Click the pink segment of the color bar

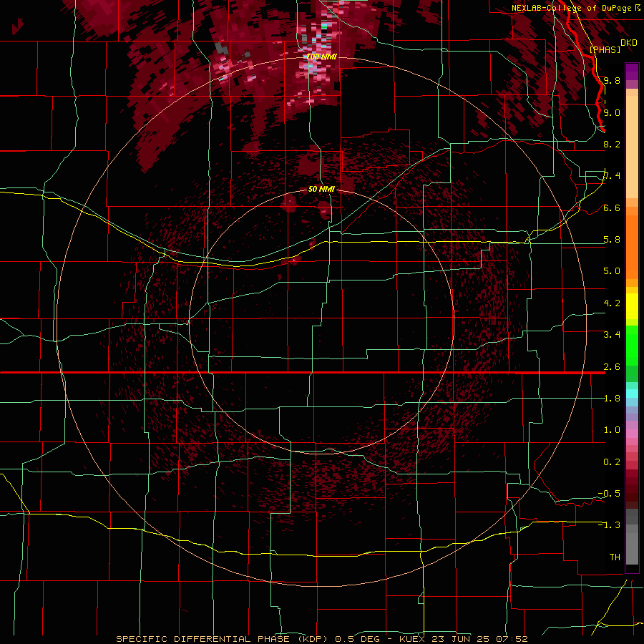[632, 434]
